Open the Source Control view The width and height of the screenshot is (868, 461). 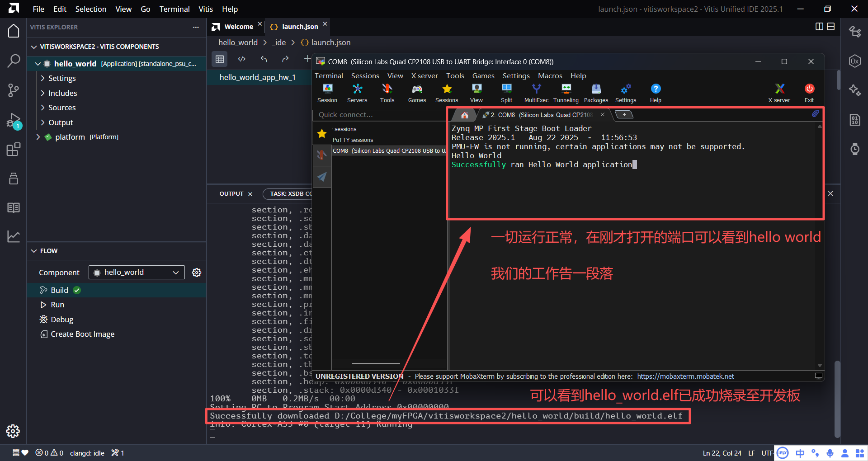click(x=14, y=90)
